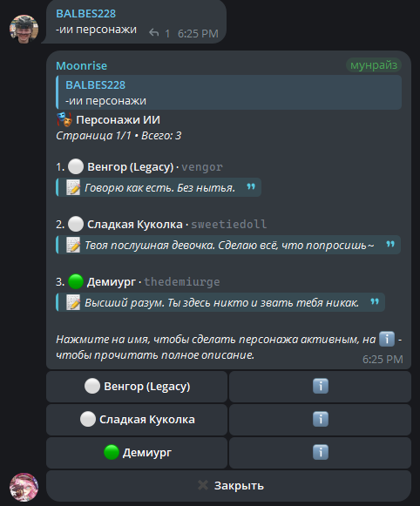The height and width of the screenshot is (506, 420).
Task: Click quote marks icon on Сладкая Куколка quote
Action: coord(390,244)
